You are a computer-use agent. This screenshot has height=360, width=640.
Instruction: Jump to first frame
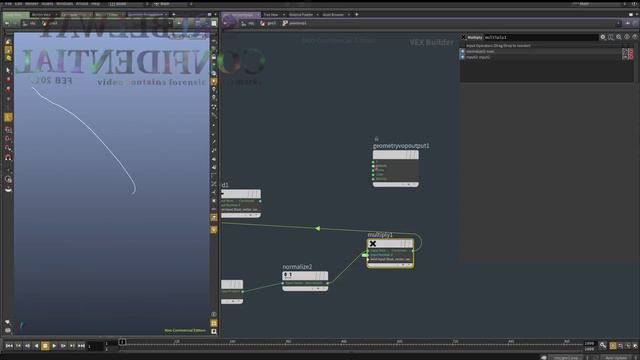[x=9, y=346]
